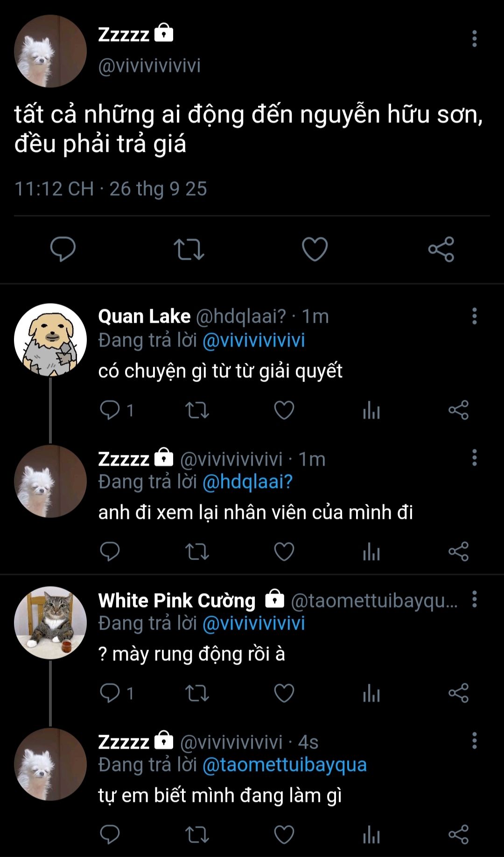Open White Pink Cường's cat avatar
Image resolution: width=504 pixels, height=857 pixels.
pyautogui.click(x=50, y=623)
